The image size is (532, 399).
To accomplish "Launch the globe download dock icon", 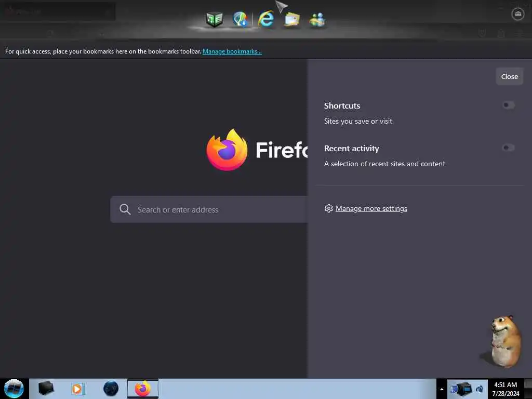I will 241,19.
